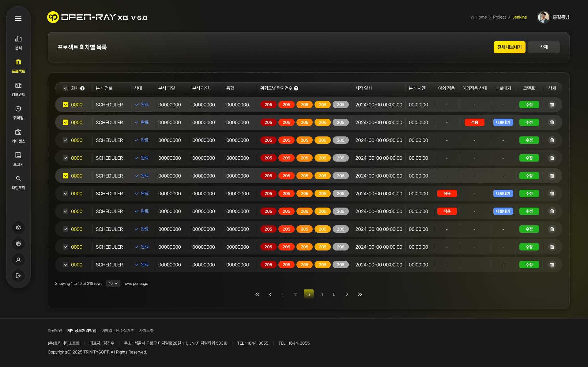Click the trash icon in first table row
The image size is (588, 367).
point(552,105)
